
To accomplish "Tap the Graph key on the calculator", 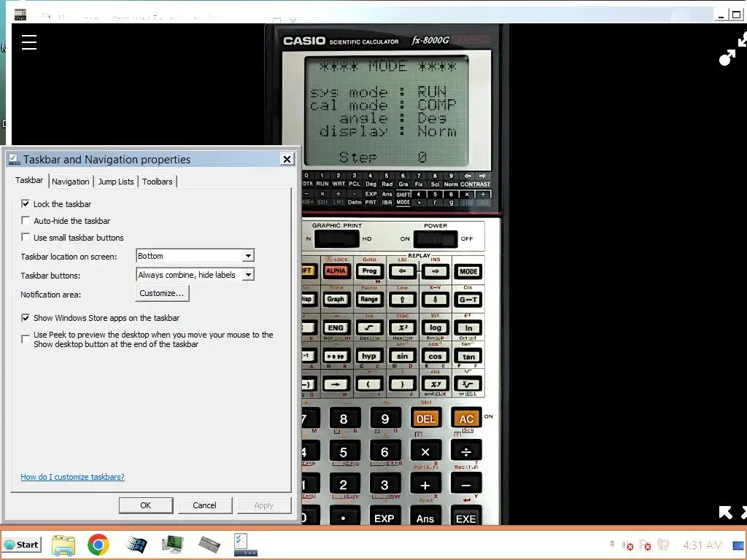I will pyautogui.click(x=336, y=299).
